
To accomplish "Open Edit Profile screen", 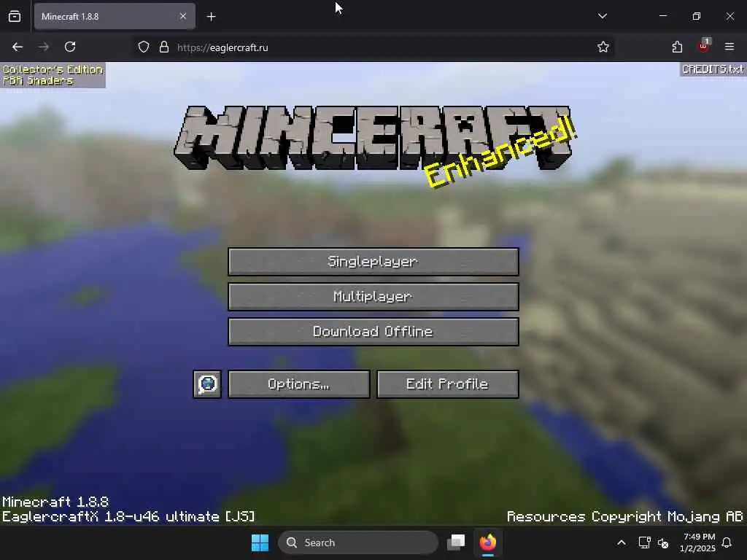I will click(447, 384).
